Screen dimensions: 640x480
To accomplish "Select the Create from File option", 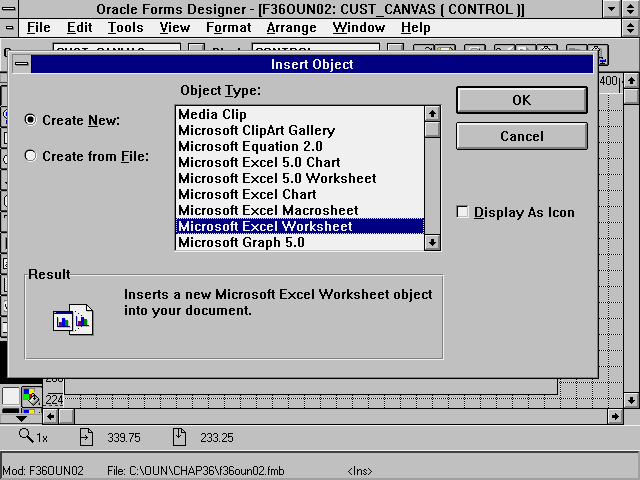I will pos(31,156).
